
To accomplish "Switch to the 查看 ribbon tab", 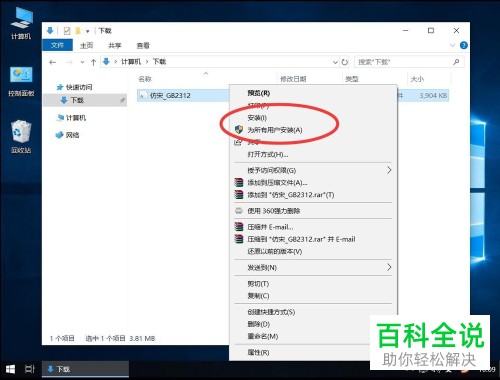I will [143, 45].
